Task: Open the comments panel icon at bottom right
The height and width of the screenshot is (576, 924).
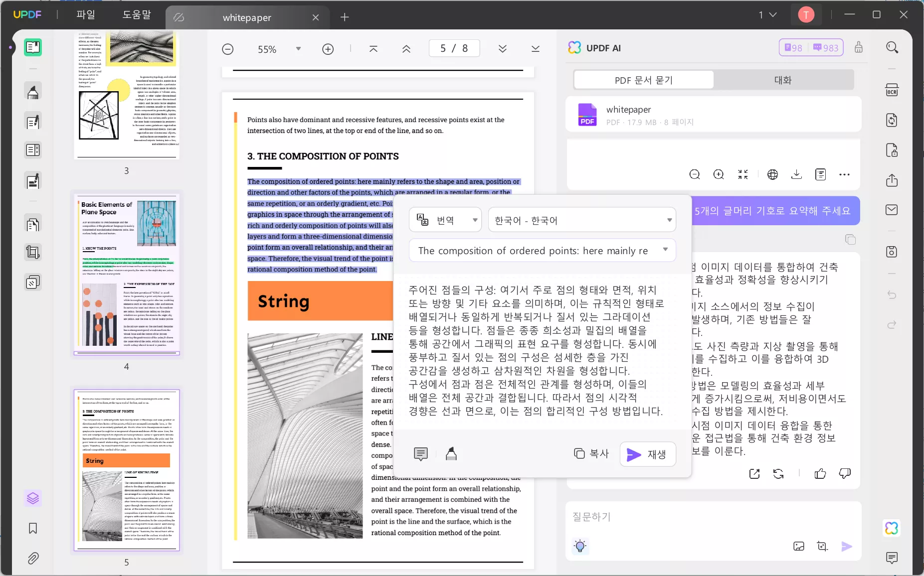Action: coord(892,558)
